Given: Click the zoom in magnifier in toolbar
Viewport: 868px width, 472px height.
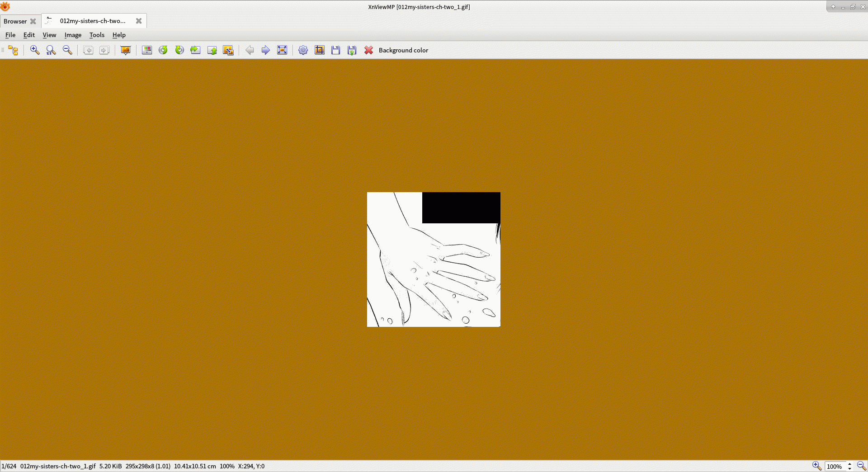Looking at the screenshot, I should (x=35, y=50).
